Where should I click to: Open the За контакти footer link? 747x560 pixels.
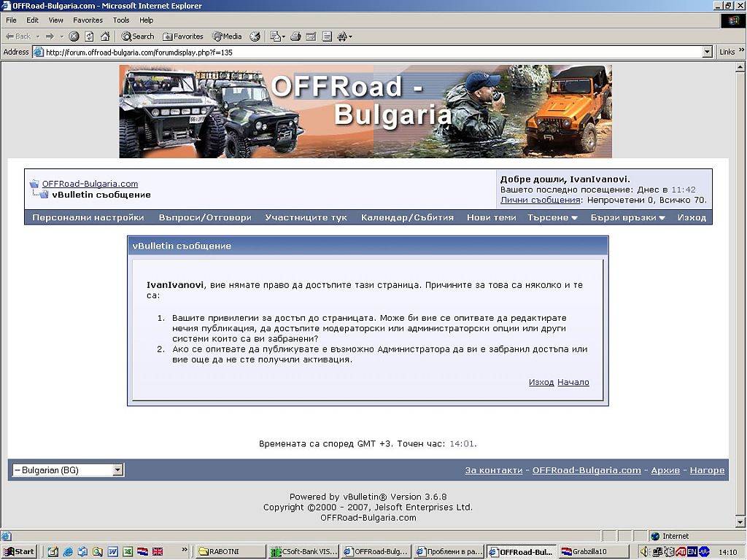tap(494, 470)
